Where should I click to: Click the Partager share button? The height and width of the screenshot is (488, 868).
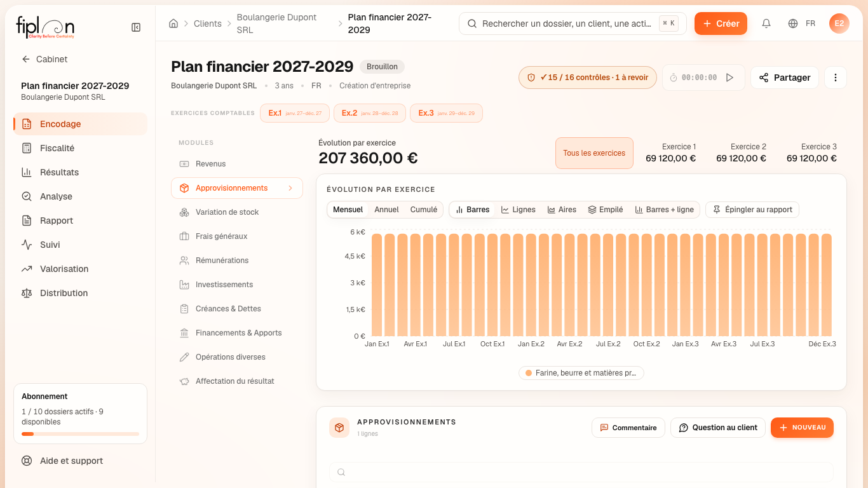pyautogui.click(x=785, y=78)
